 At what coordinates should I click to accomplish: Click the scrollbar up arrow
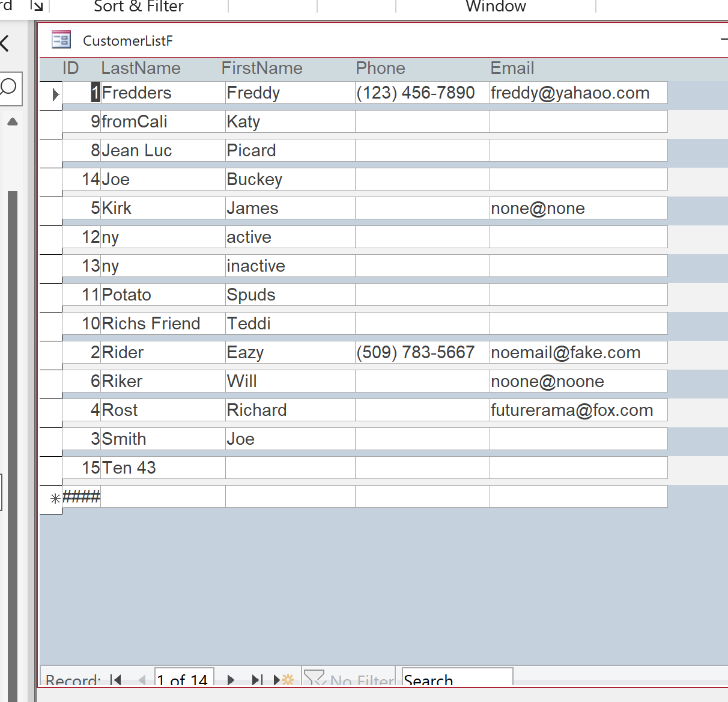[x=13, y=121]
